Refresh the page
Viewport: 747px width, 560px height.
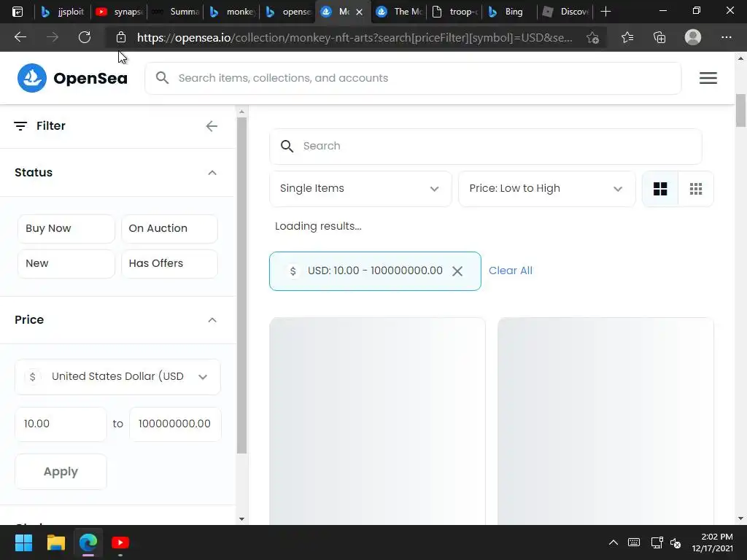tap(85, 37)
